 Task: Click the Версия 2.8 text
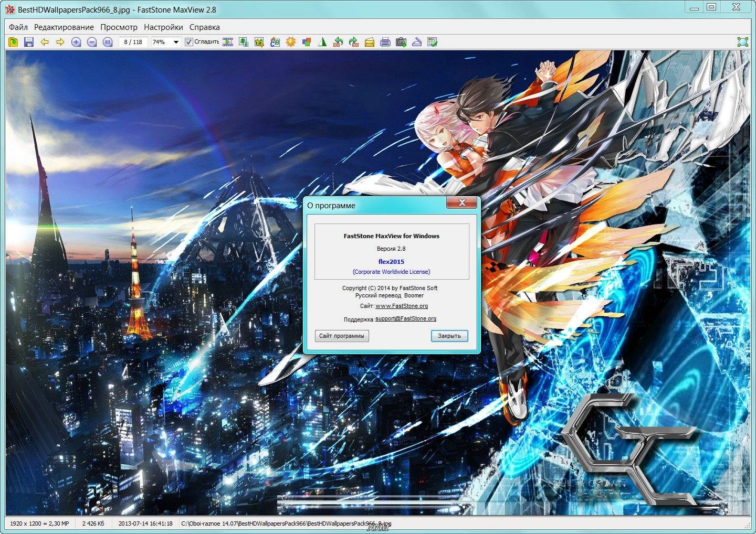391,249
